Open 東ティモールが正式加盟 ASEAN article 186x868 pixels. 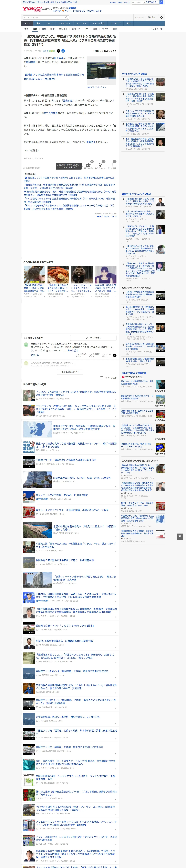coord(62,495)
